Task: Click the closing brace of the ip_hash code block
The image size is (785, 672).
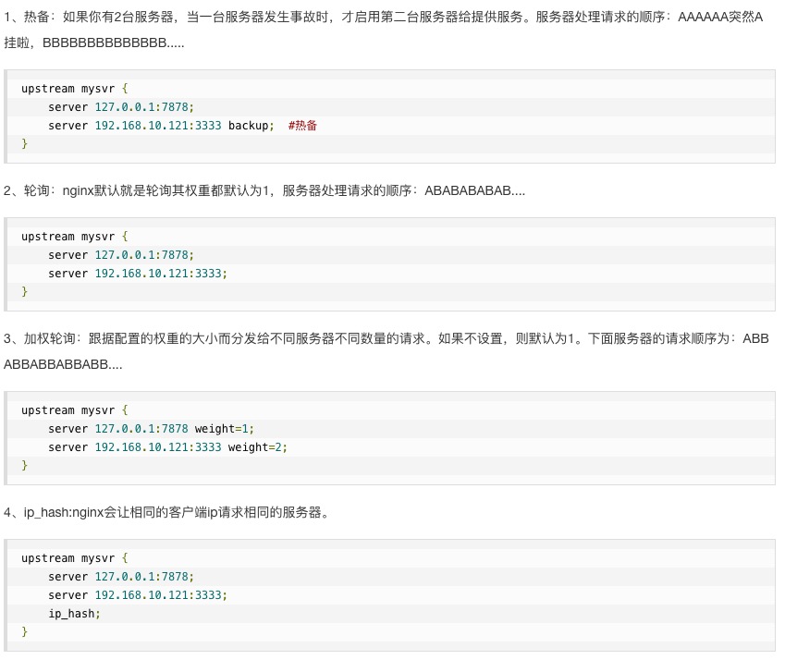Action: 25,632
